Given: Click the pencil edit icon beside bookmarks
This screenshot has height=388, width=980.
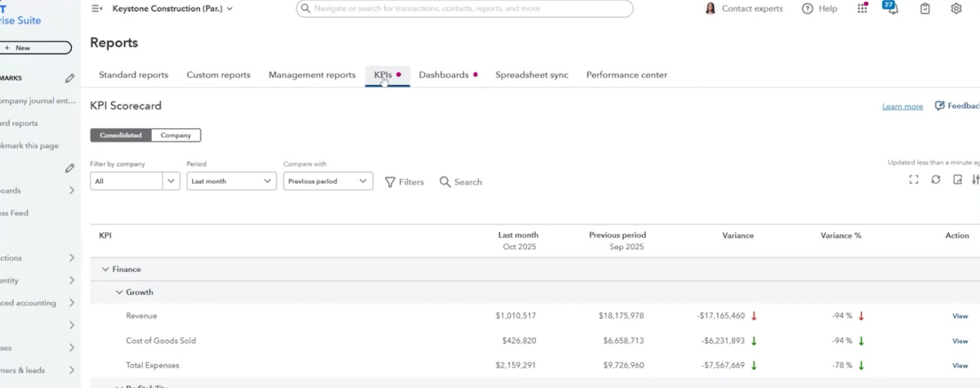Looking at the screenshot, I should [70, 78].
